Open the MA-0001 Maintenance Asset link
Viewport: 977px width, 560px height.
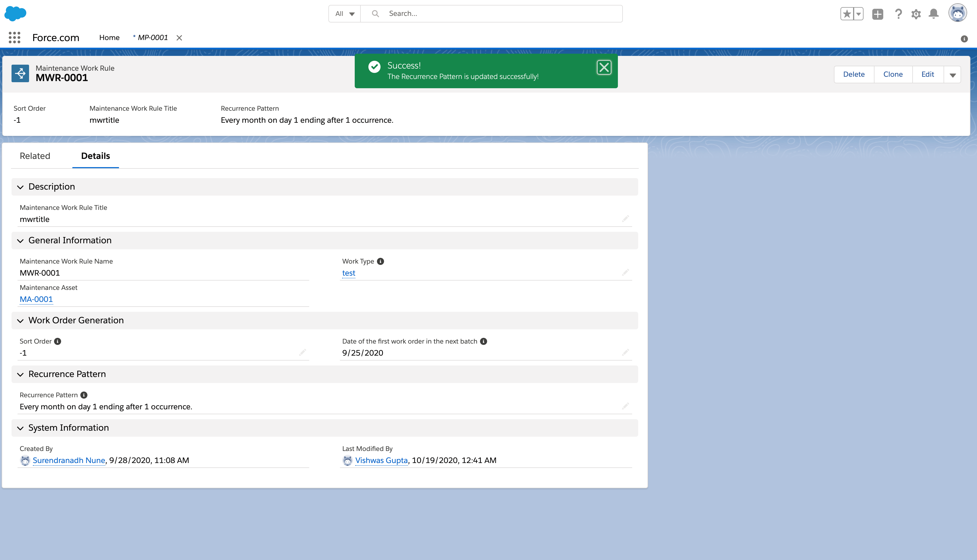point(36,299)
